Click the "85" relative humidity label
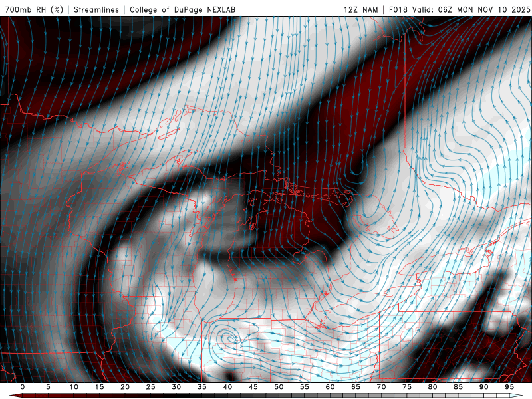The height and width of the screenshot is (399, 532). point(458,387)
